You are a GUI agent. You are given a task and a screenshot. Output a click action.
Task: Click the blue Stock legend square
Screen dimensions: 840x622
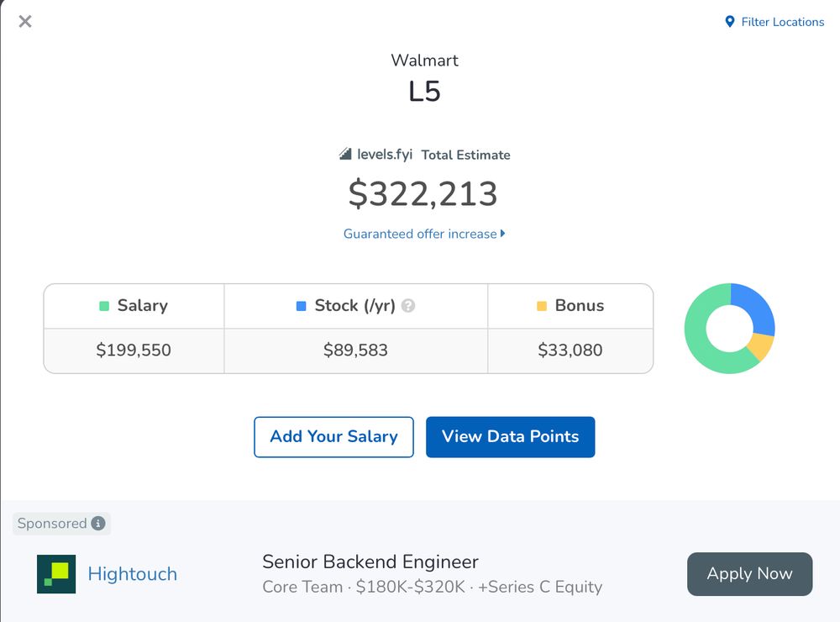coord(301,306)
